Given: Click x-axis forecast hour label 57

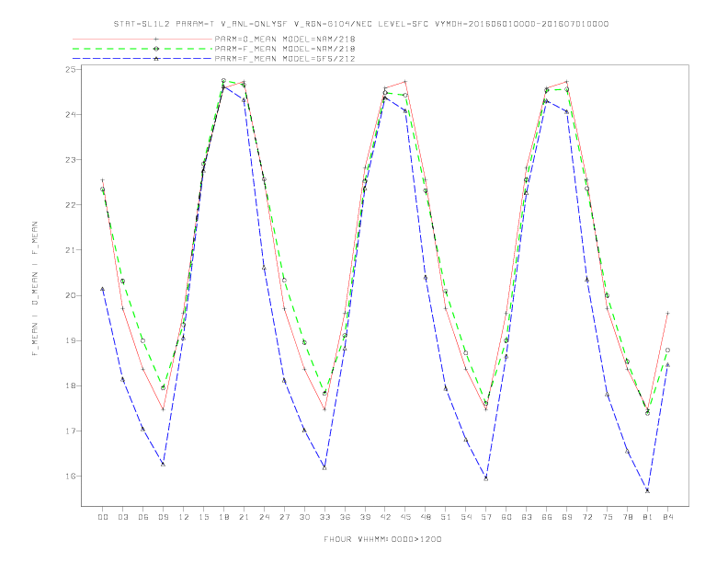Looking at the screenshot, I should (486, 517).
